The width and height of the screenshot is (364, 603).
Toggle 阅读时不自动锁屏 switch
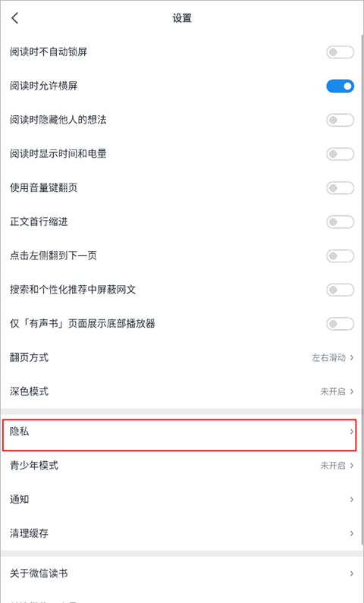pyautogui.click(x=340, y=52)
